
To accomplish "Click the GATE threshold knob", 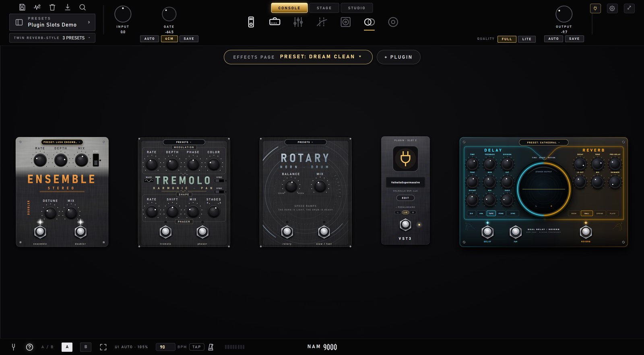I will click(169, 14).
